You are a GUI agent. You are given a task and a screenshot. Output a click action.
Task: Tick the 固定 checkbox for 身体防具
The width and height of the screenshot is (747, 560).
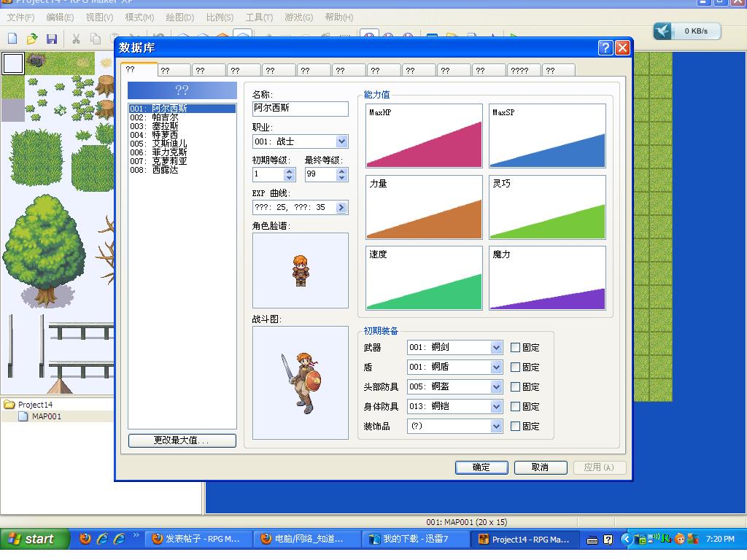coord(515,407)
